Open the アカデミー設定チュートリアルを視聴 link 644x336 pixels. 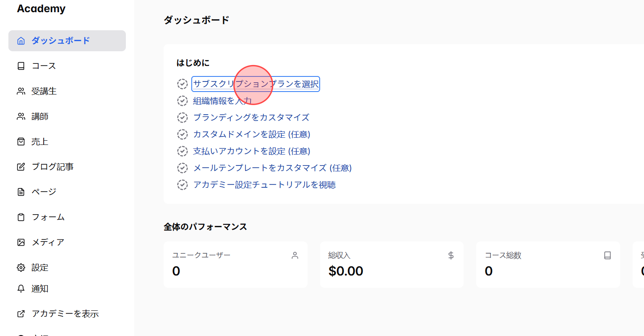[x=264, y=184]
